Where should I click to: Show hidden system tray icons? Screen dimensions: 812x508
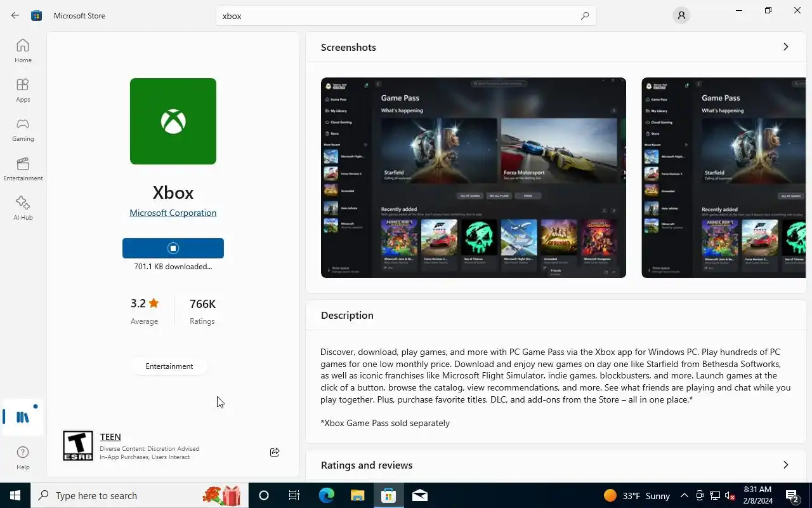tap(684, 495)
